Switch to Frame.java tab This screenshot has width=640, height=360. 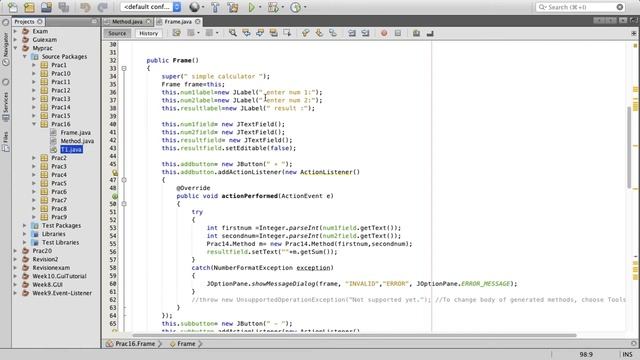tap(178, 22)
